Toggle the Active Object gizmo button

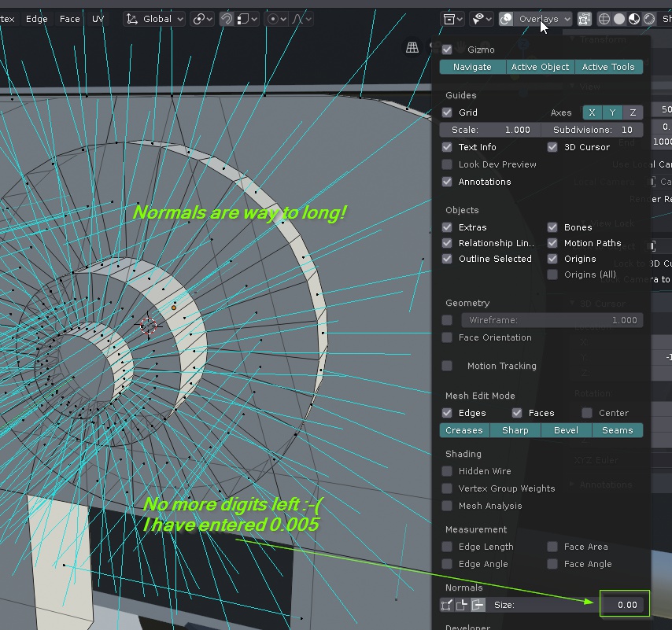[x=540, y=67]
